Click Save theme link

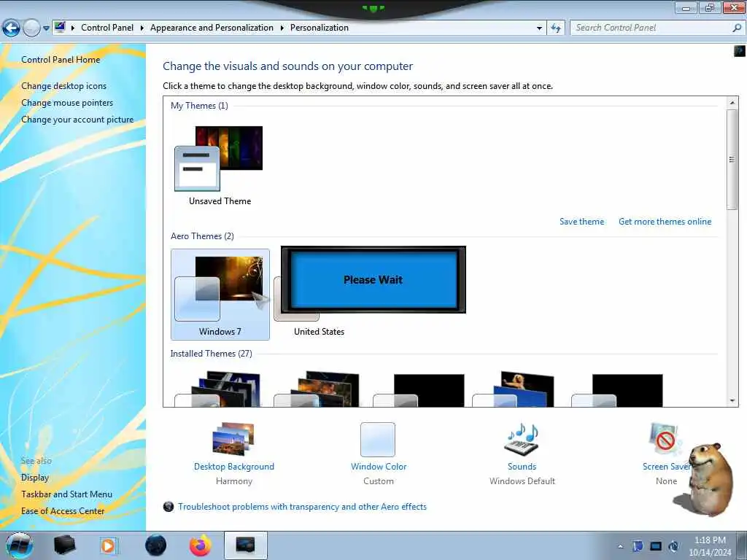[581, 222]
